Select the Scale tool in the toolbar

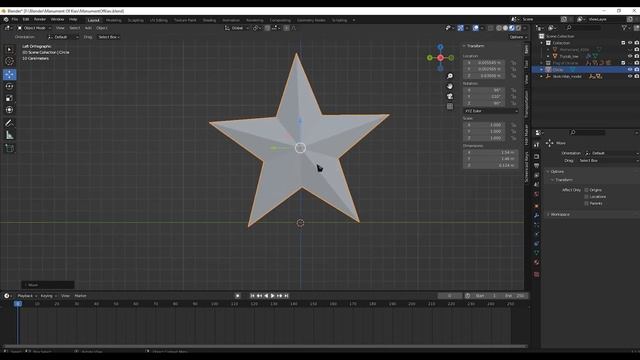click(x=9, y=98)
